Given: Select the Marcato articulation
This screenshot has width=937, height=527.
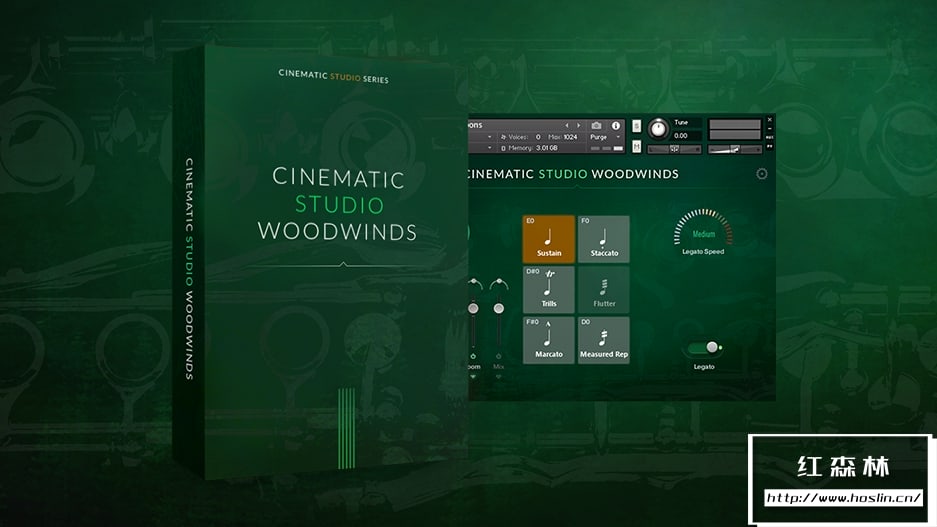Looking at the screenshot, I should [x=549, y=340].
